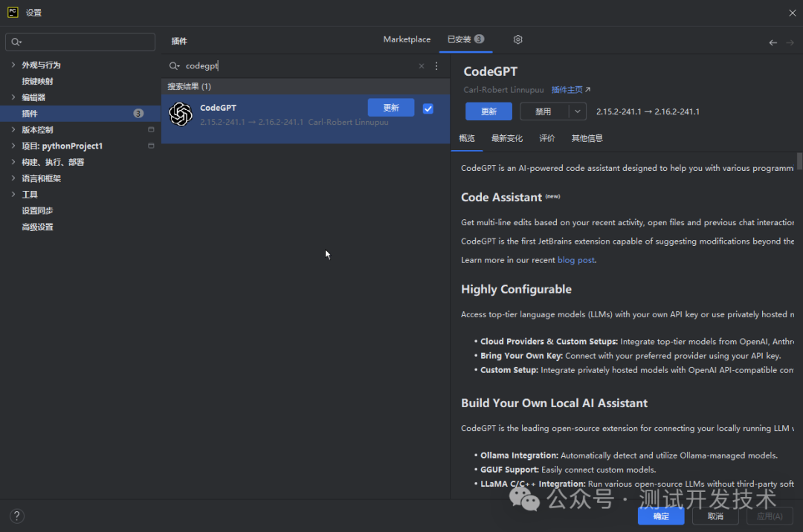Screen dimensions: 803x532
Task: Select 设置同步 in the settings tree
Action: 37,211
